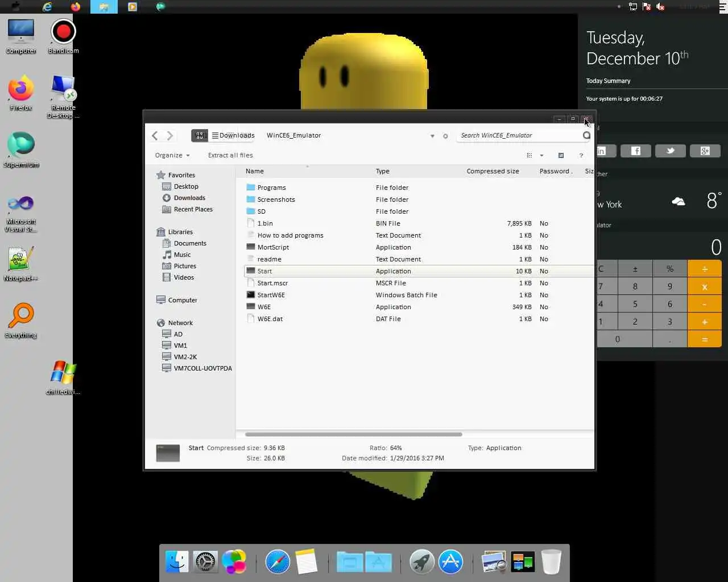
Task: Launch Safari from the dock
Action: pyautogui.click(x=278, y=562)
